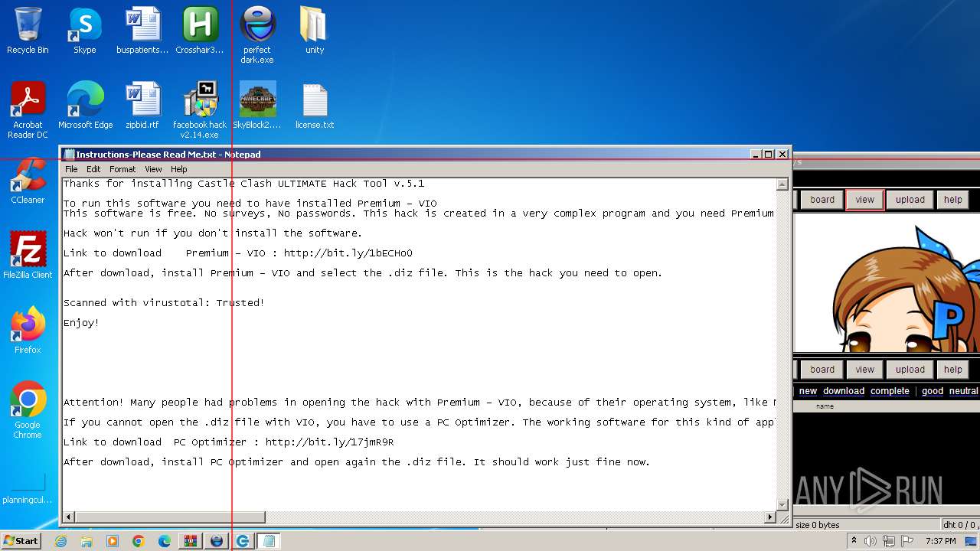This screenshot has width=980, height=551.
Task: Select the neutral filter link
Action: (x=964, y=391)
